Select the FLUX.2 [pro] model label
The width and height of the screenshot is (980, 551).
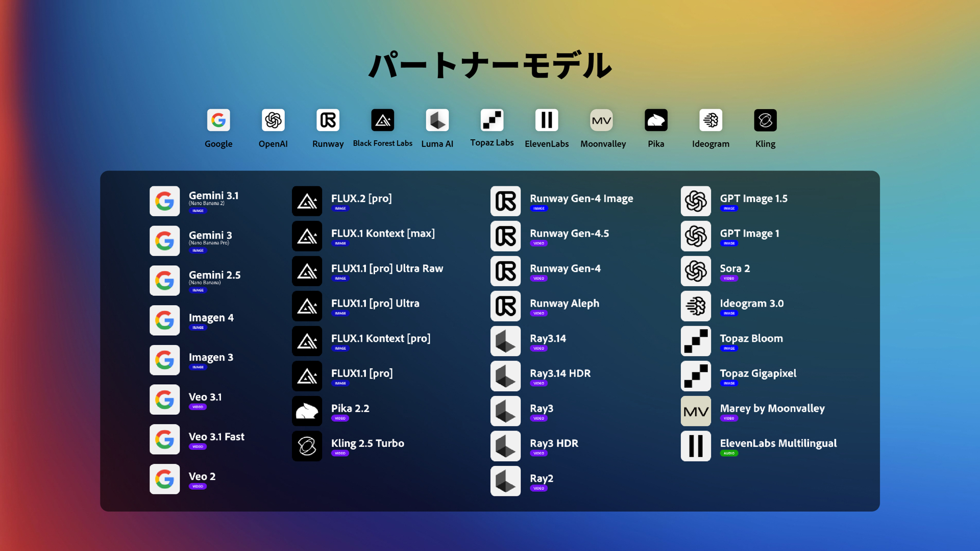tap(361, 198)
